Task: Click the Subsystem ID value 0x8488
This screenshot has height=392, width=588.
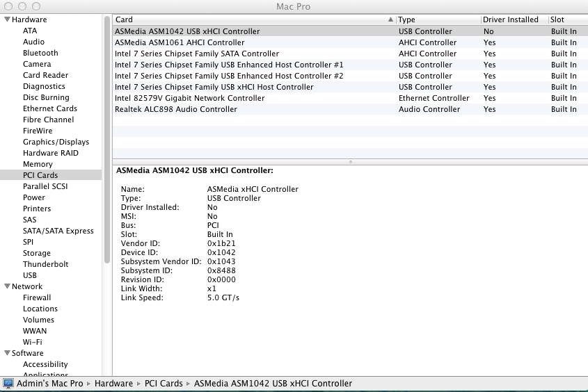Action: point(221,270)
